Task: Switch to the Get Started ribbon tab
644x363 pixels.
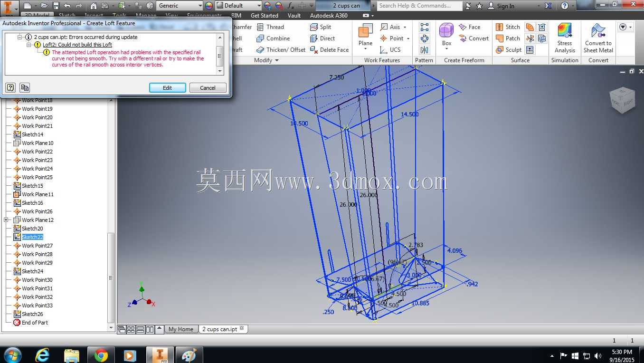Action: 265,16
